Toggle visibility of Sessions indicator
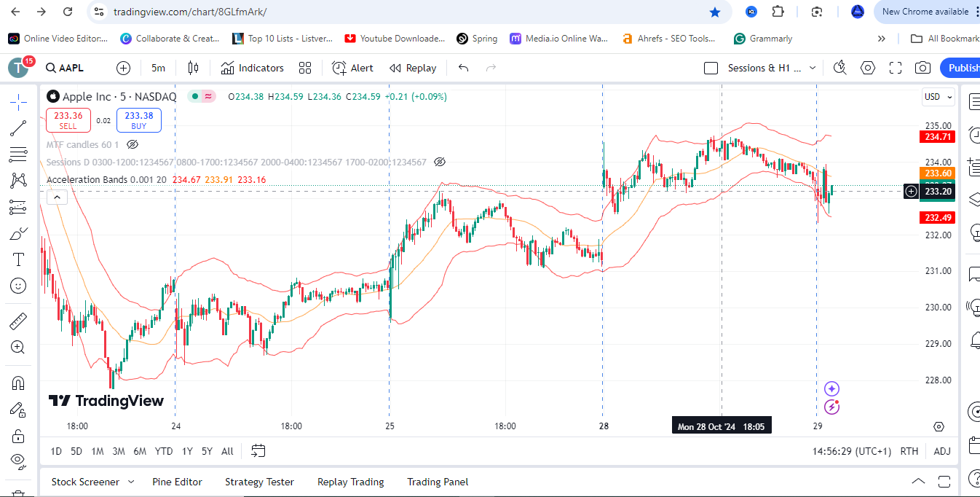 [x=439, y=162]
